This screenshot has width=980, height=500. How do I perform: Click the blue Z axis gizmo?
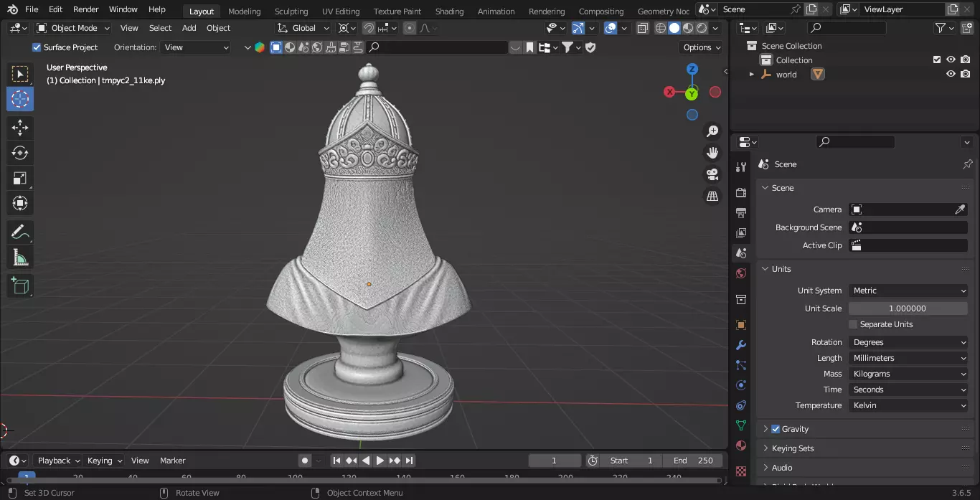[x=692, y=69]
